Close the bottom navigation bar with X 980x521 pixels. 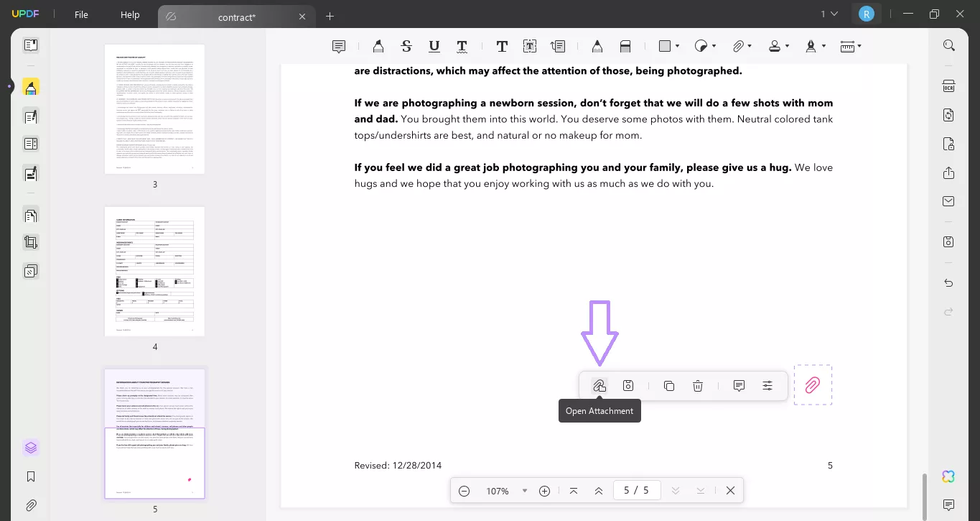pos(730,491)
